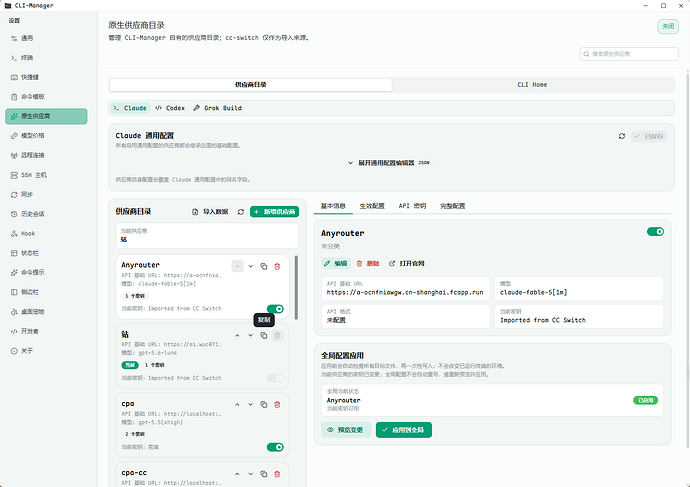Open the 状态栏 status bar section
This screenshot has height=487, width=690.
point(46,253)
